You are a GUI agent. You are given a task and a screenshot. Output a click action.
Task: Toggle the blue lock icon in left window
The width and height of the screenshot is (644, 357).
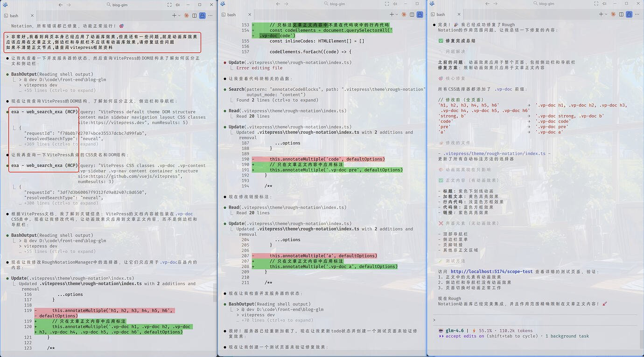[x=202, y=15]
